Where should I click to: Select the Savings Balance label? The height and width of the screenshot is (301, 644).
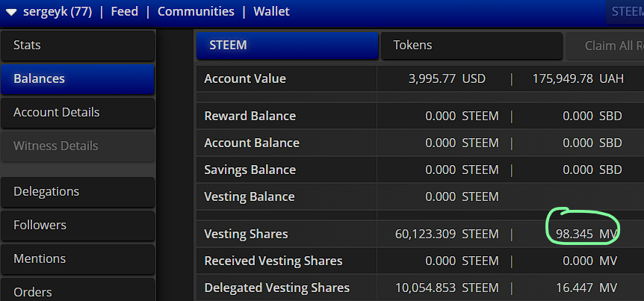250,170
